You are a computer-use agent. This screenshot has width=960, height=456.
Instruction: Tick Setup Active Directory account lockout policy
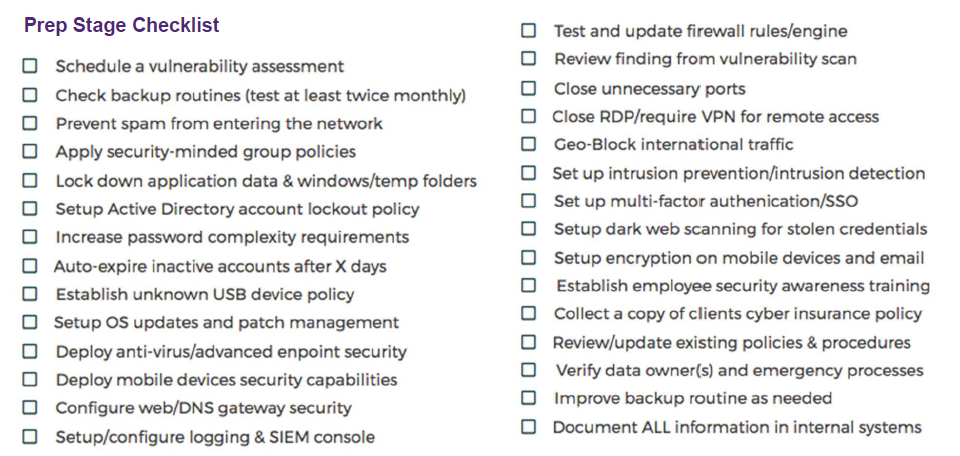tap(30, 209)
